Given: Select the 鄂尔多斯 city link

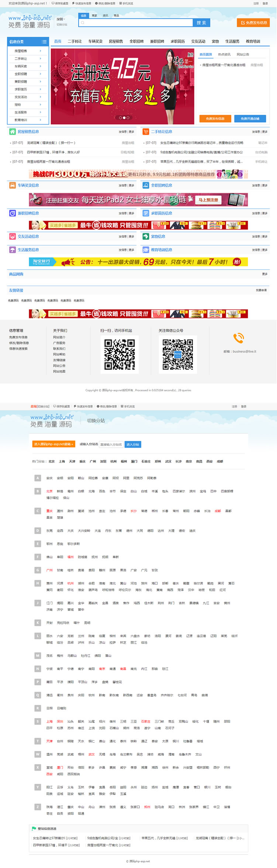Looking at the screenshot, I should tap(74, 544).
